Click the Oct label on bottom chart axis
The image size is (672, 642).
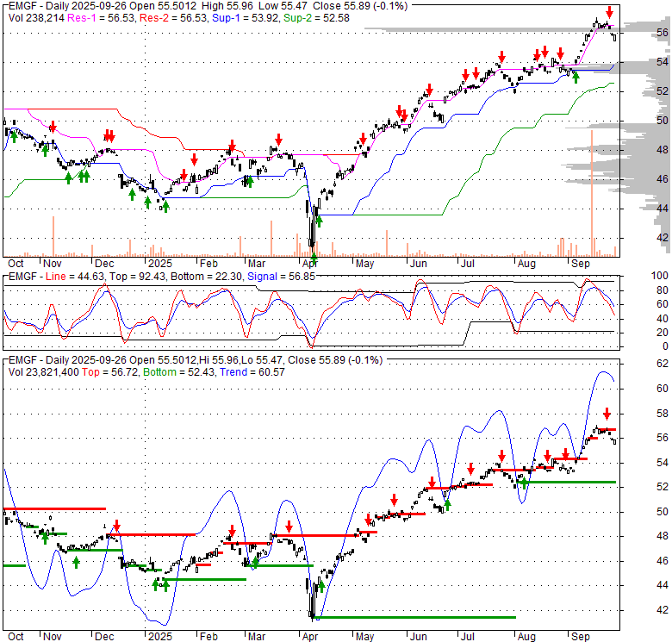click(16, 637)
